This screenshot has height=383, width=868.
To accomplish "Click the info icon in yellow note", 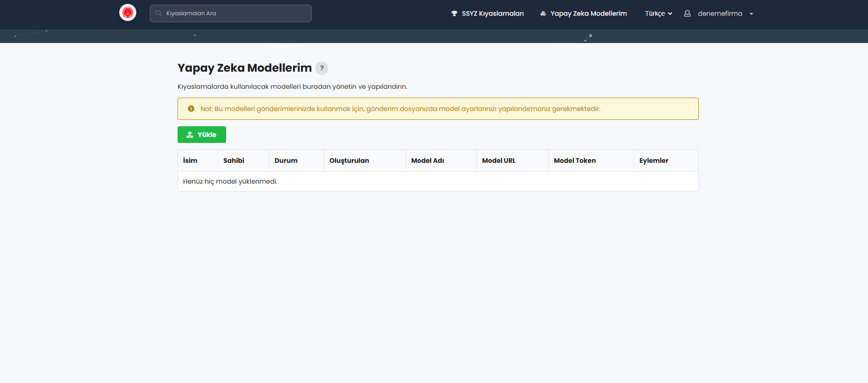I will [191, 109].
